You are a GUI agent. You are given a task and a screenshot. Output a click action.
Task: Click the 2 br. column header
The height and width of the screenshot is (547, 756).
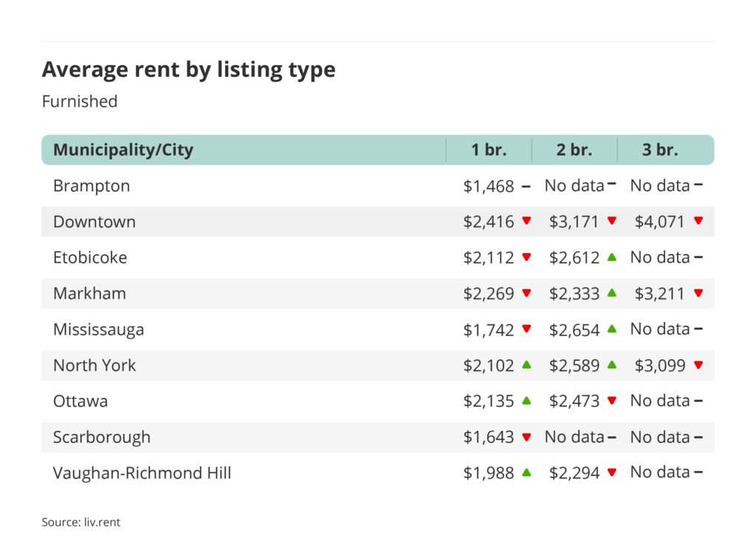coord(574,151)
